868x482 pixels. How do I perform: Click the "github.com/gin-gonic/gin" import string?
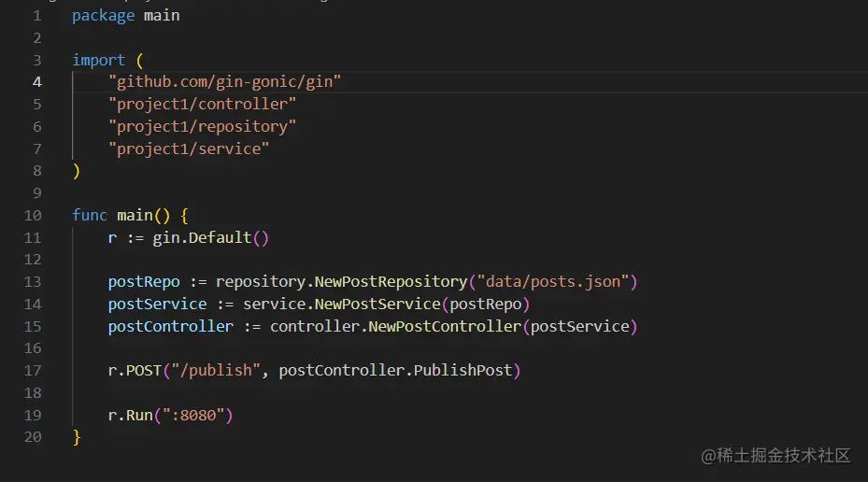click(225, 82)
